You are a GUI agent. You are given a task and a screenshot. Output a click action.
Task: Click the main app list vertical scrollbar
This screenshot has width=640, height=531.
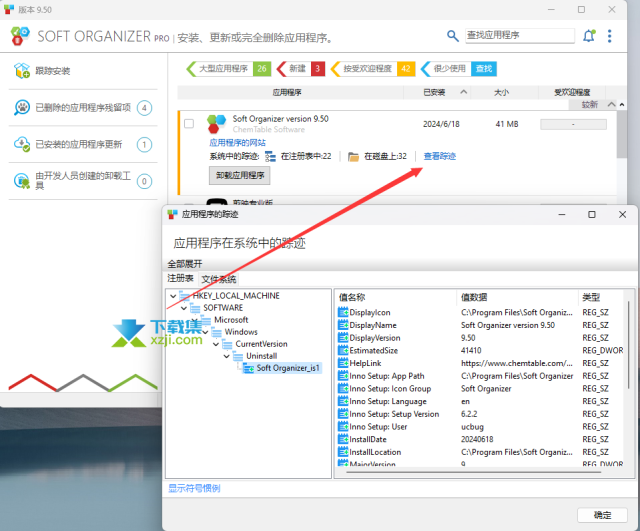[621, 135]
